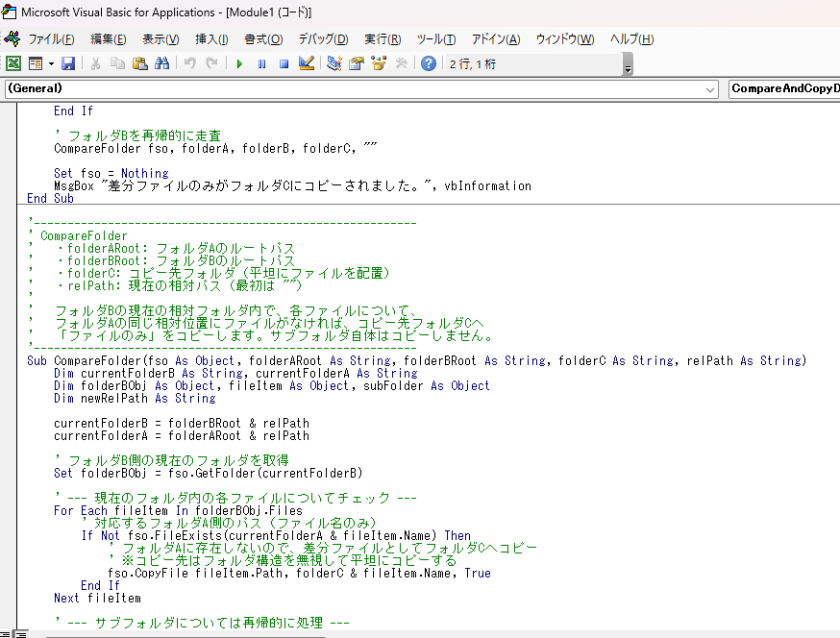The width and height of the screenshot is (840, 638).
Task: Click the Paste clipboard icon
Action: [139, 63]
